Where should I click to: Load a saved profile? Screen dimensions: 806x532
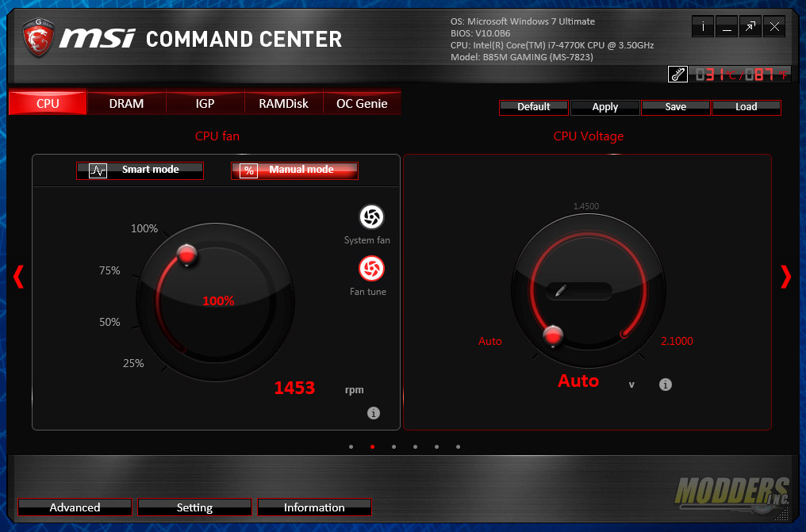point(746,107)
